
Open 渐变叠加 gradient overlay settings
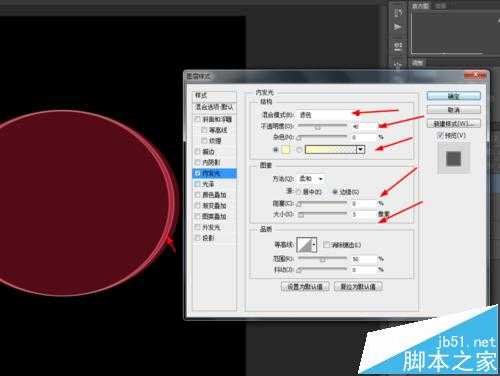[x=214, y=206]
